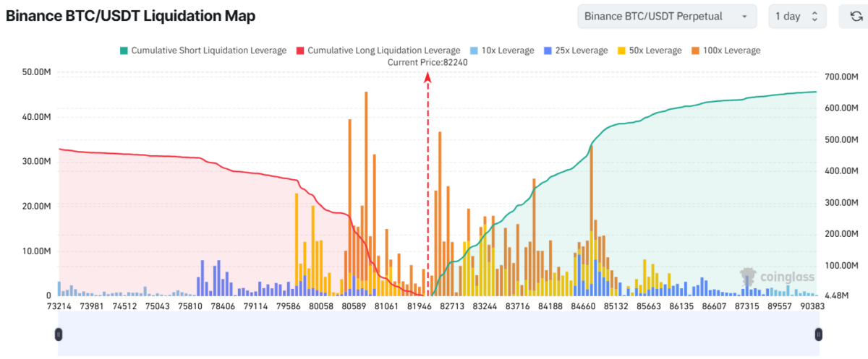Click the 30.00M left axis label
Screen dimensions: 868x359
[37, 162]
